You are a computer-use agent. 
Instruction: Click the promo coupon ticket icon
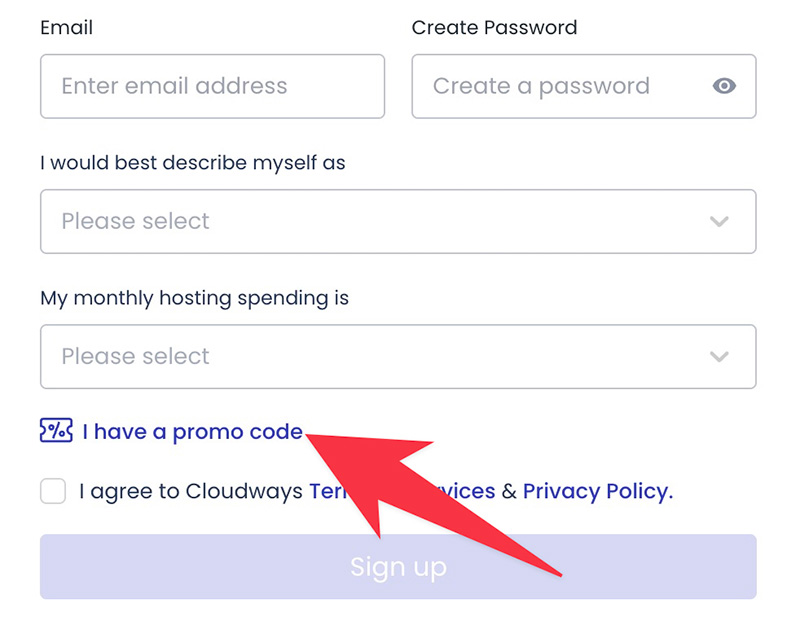56,431
